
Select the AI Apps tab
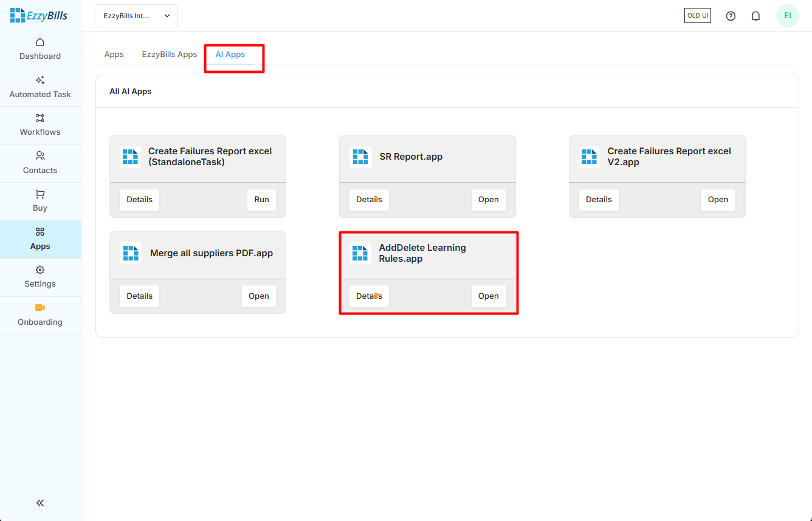(x=230, y=54)
